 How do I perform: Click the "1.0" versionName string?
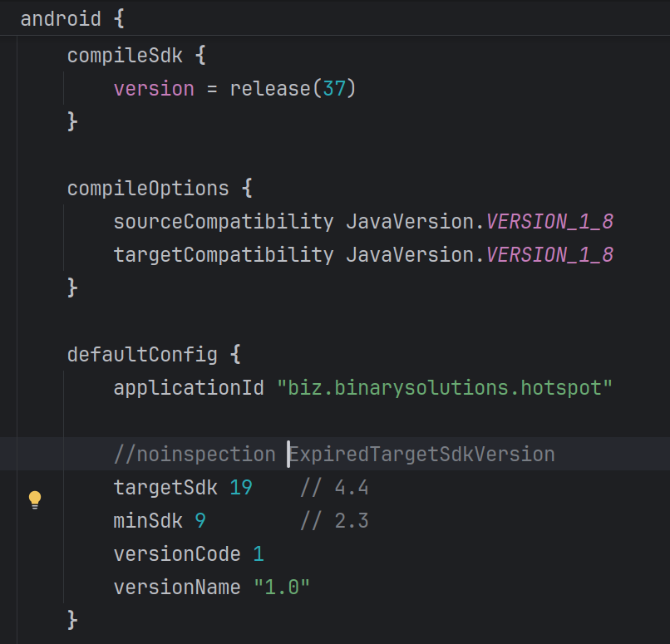pyautogui.click(x=282, y=587)
